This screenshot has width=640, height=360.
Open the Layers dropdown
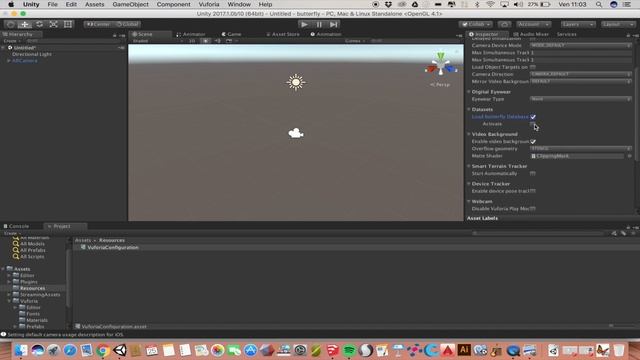pos(577,24)
